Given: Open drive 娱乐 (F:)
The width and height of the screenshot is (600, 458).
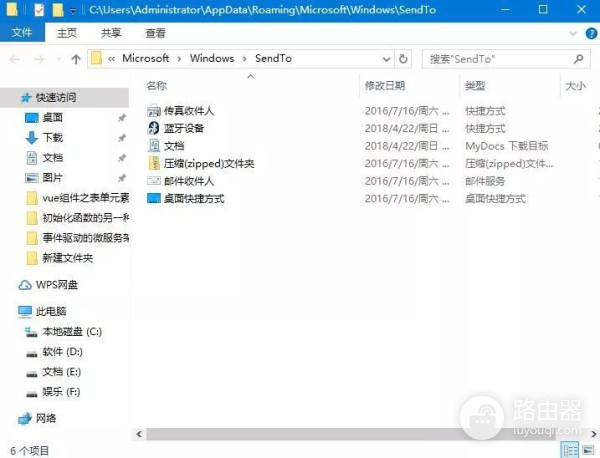Looking at the screenshot, I should click(x=61, y=392).
